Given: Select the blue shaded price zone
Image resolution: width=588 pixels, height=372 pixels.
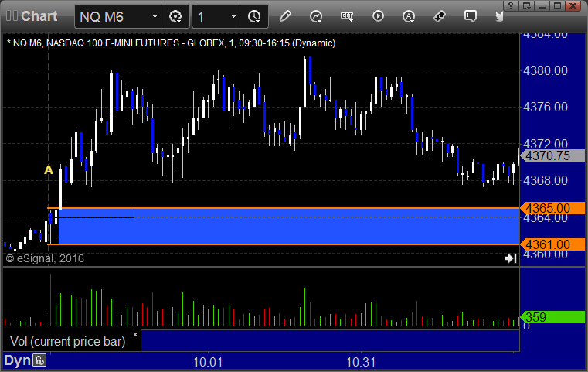Looking at the screenshot, I should tap(289, 227).
